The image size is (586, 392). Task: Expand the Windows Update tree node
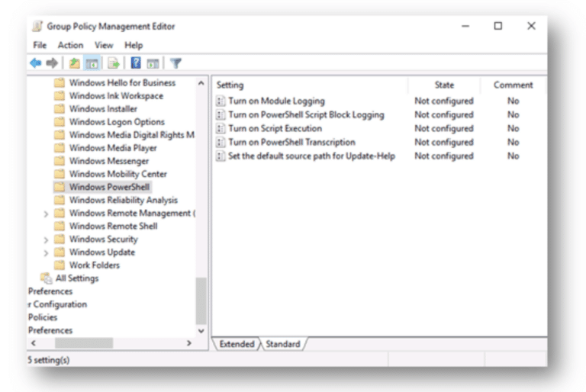[x=46, y=252]
